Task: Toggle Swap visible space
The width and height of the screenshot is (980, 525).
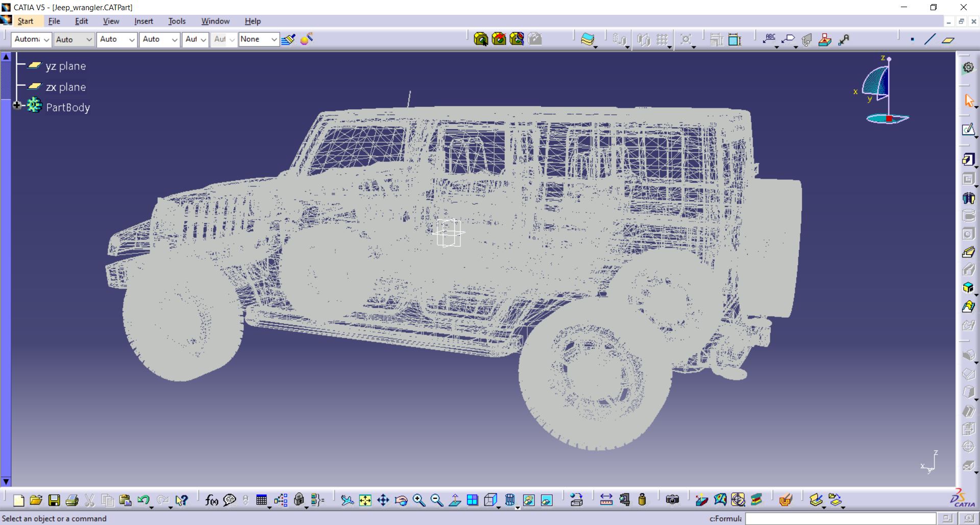Action: click(547, 500)
